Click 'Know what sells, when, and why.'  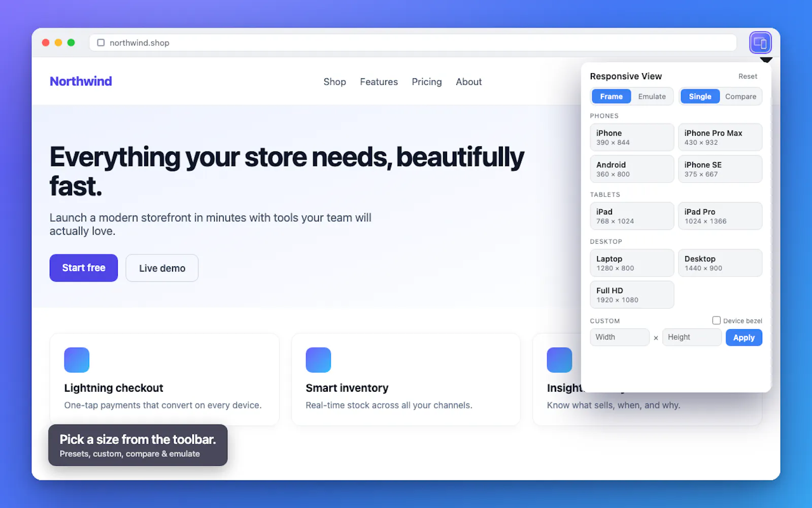click(x=614, y=405)
